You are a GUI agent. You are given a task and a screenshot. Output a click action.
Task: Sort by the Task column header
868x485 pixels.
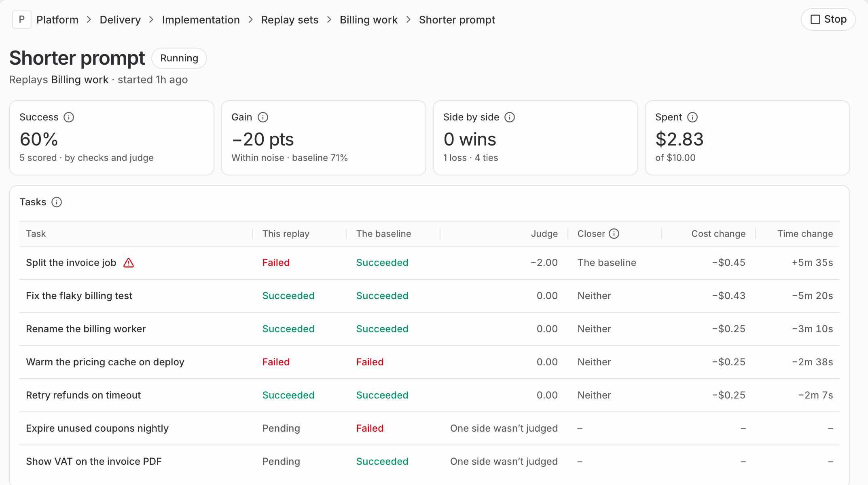36,234
